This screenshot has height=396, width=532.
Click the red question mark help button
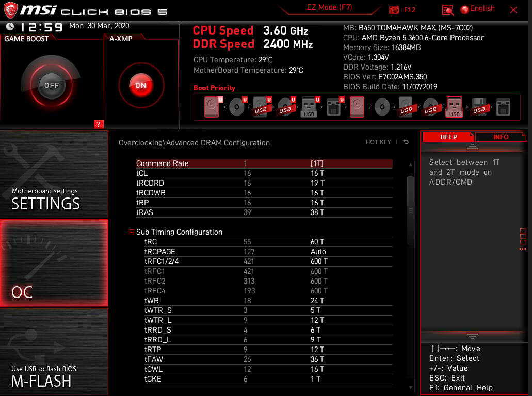(98, 124)
